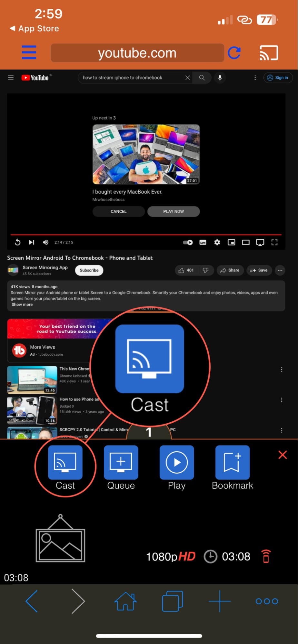Screen dimensions: 298x644
Task: Tap the Cast button in bottom panel
Action: click(65, 467)
